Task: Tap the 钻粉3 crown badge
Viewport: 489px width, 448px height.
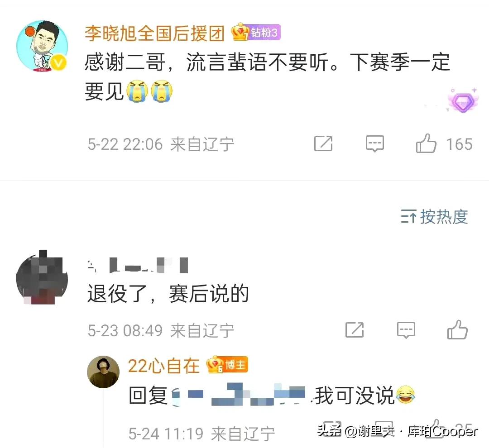Action: click(x=255, y=33)
